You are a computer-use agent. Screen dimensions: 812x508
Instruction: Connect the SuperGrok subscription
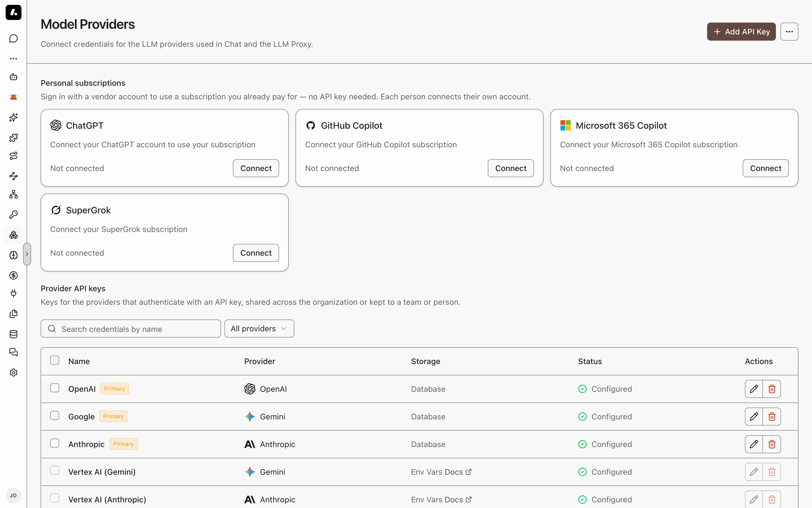pos(256,253)
